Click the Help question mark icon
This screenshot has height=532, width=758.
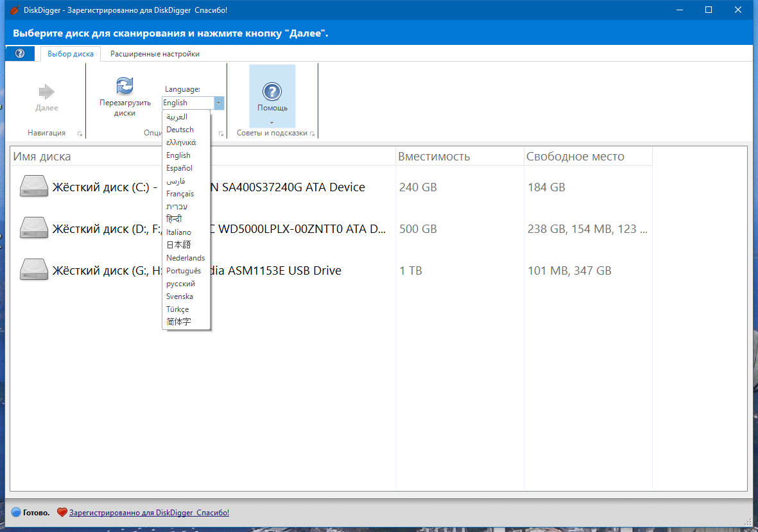click(272, 91)
